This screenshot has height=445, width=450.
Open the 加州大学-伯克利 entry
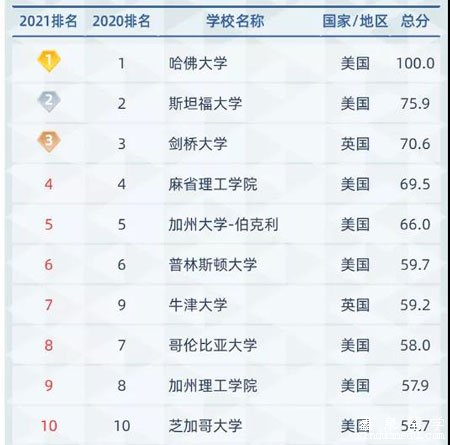pos(223,224)
